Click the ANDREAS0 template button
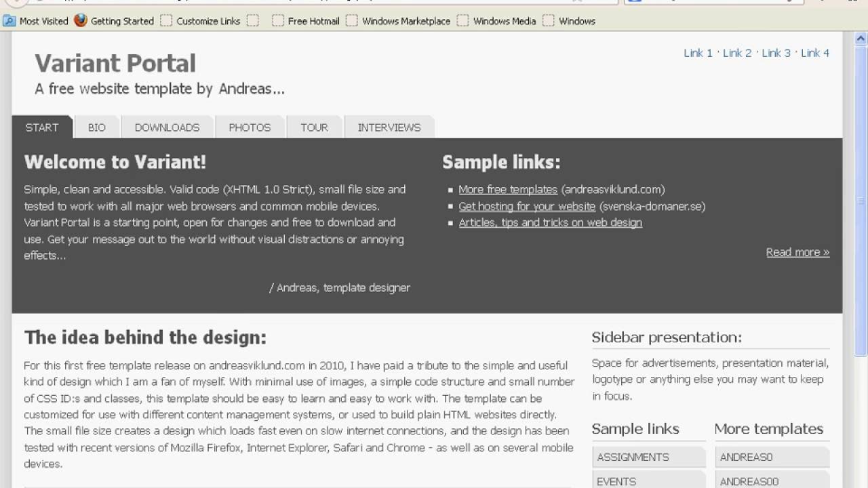This screenshot has height=488, width=868. (x=747, y=457)
